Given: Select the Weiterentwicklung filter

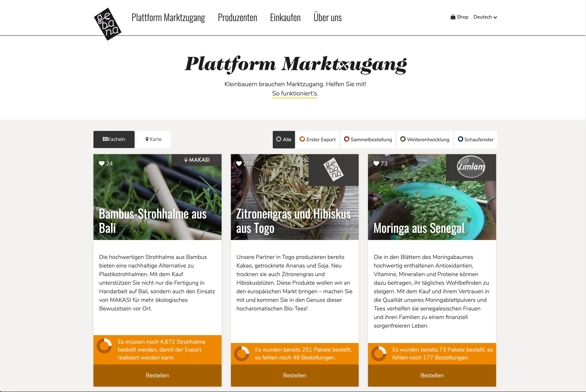Looking at the screenshot, I should click(425, 139).
